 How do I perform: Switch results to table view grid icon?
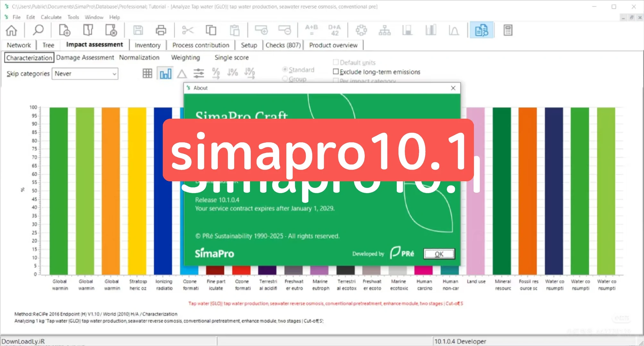(x=147, y=73)
